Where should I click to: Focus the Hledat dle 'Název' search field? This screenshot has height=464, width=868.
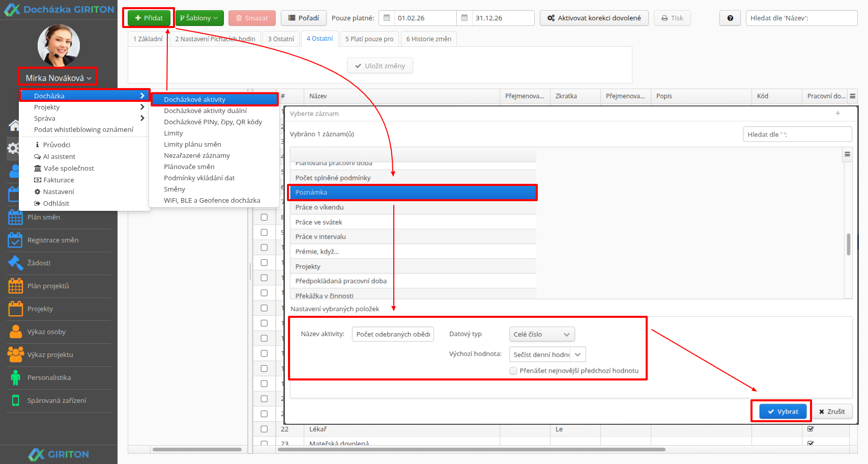coord(801,18)
